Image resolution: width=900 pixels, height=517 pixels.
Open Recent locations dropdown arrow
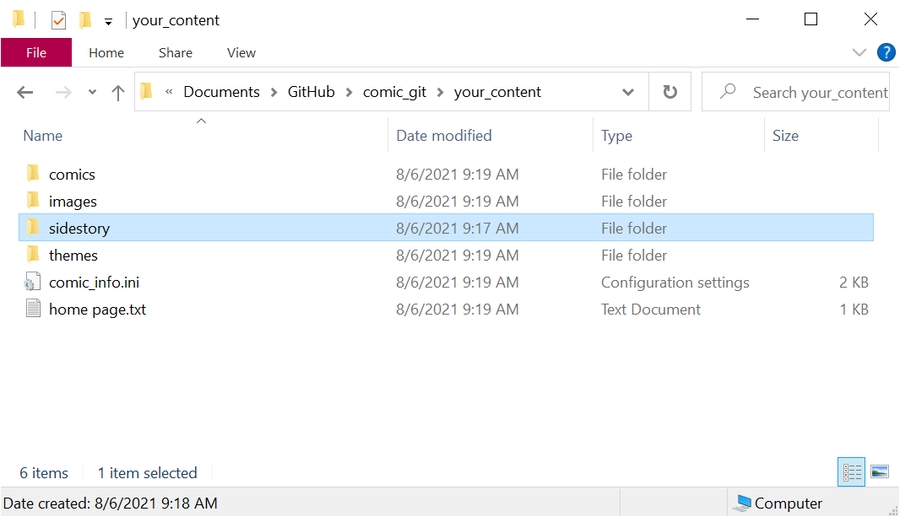tap(92, 92)
